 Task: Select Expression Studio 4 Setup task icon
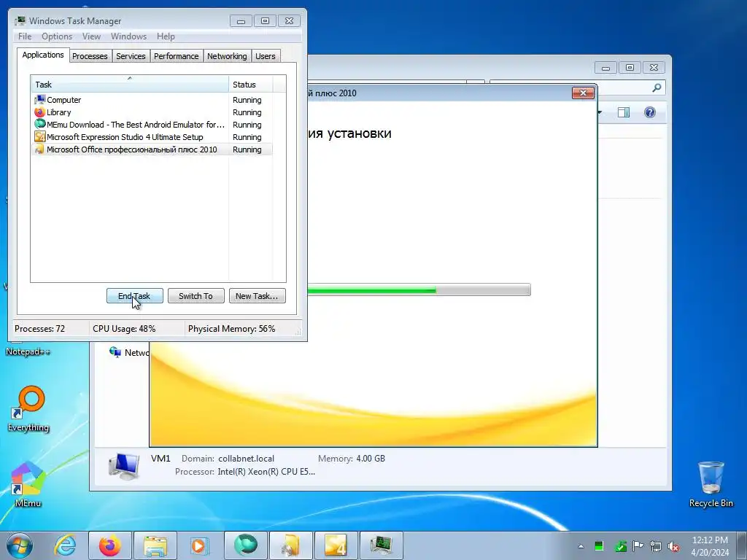(x=40, y=136)
